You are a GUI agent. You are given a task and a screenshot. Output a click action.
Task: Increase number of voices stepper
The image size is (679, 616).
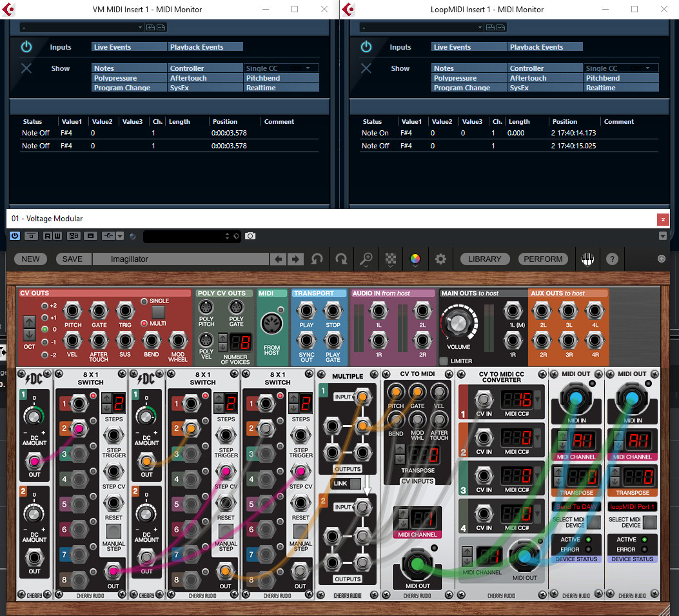[x=222, y=338]
